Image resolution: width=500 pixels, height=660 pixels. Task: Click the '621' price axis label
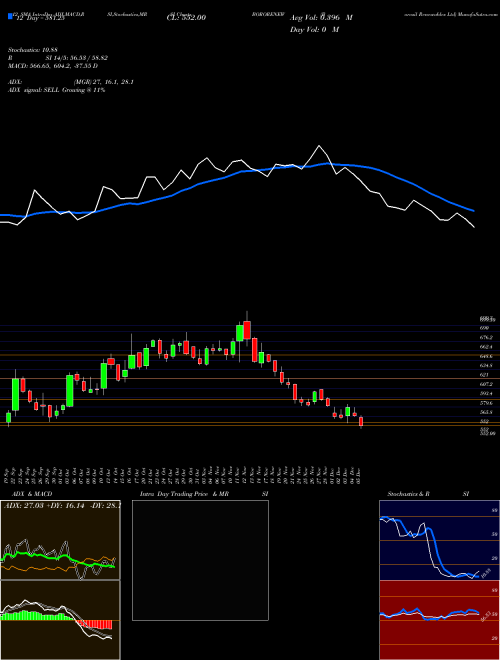point(484,374)
